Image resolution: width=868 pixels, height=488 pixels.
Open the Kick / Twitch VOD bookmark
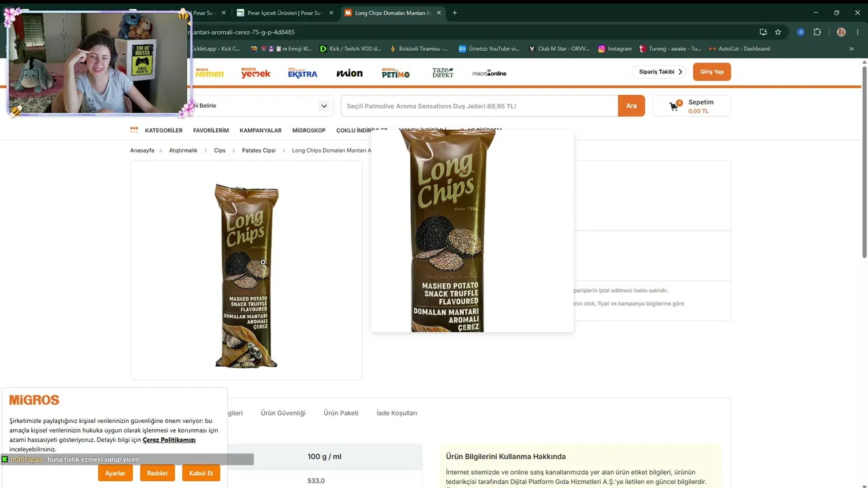pyautogui.click(x=350, y=49)
